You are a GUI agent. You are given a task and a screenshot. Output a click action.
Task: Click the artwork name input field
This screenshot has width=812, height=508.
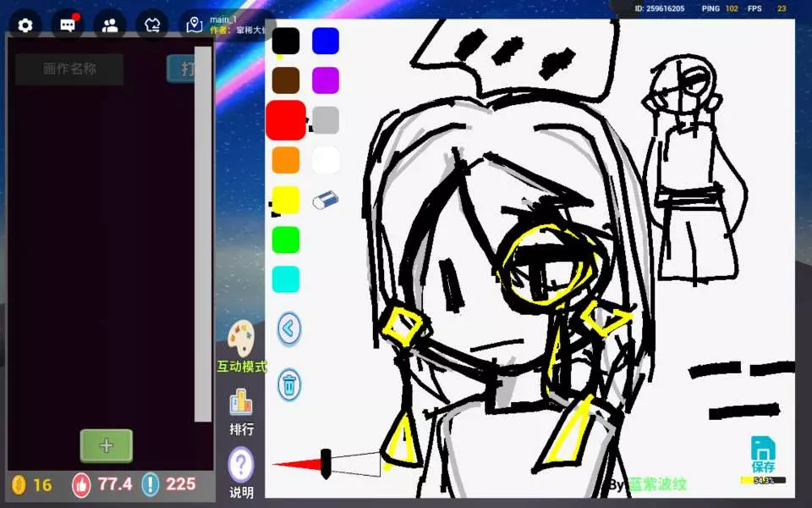69,69
